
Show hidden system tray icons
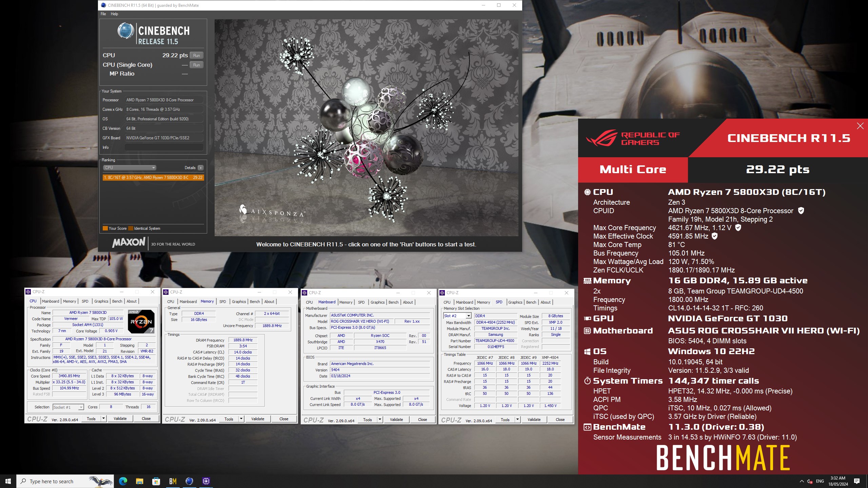point(802,481)
